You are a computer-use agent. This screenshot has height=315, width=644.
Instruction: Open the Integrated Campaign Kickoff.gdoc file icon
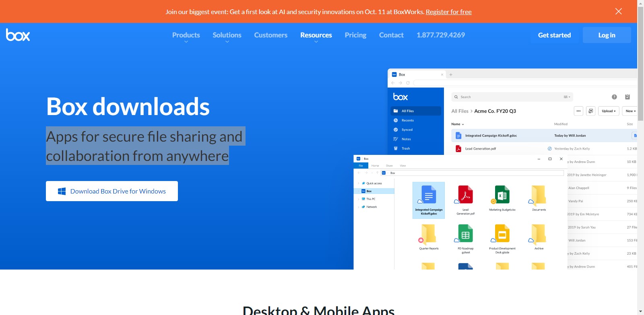pos(429,195)
